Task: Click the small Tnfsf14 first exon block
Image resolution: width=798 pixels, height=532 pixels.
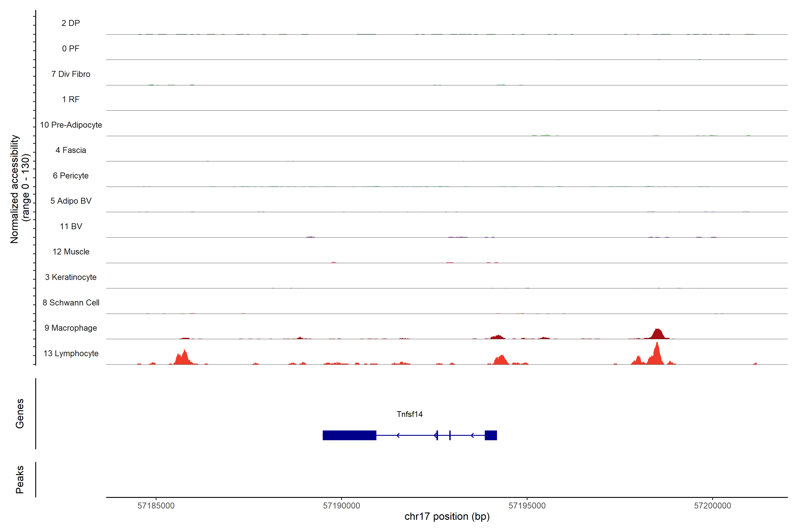Action: coord(491,435)
